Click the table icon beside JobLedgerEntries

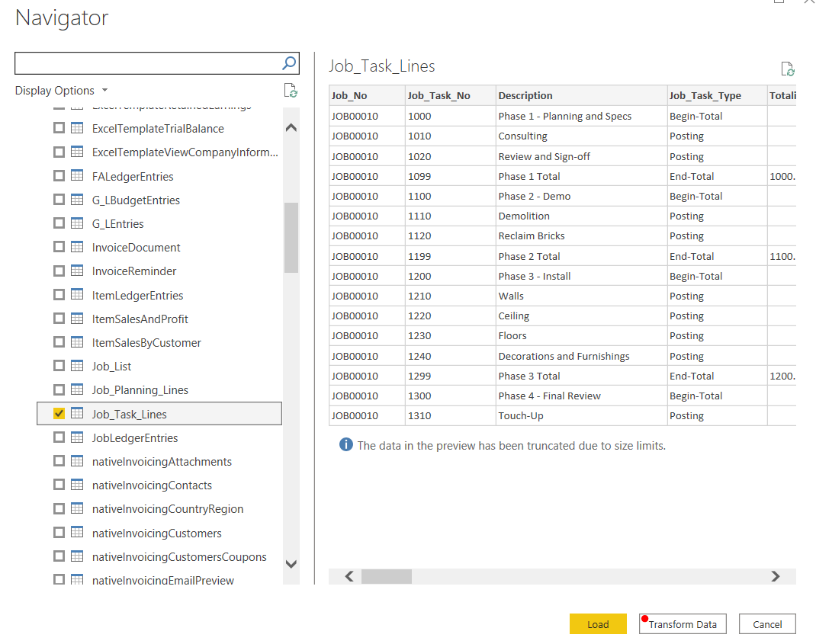point(77,437)
